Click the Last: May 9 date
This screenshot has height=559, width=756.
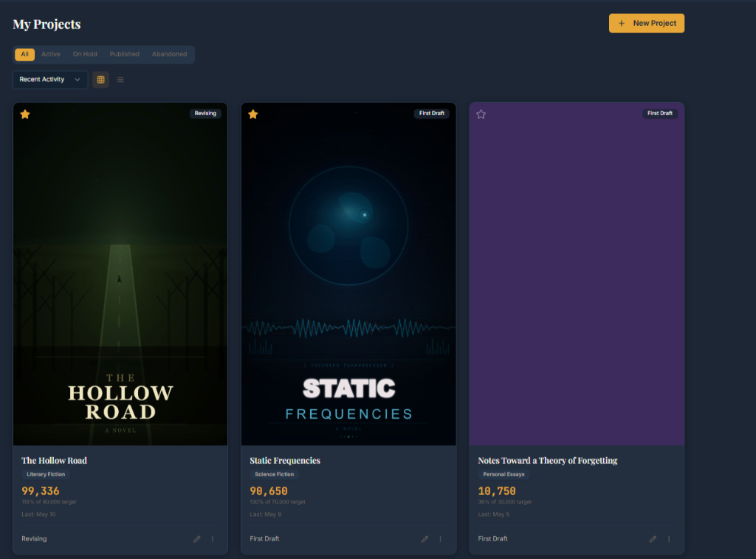[x=265, y=515]
